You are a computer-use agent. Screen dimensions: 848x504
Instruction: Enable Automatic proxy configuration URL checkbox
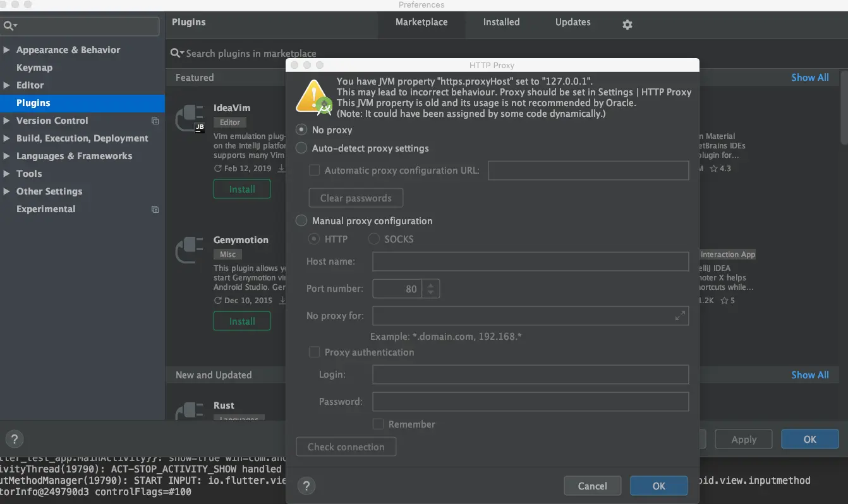pyautogui.click(x=314, y=170)
